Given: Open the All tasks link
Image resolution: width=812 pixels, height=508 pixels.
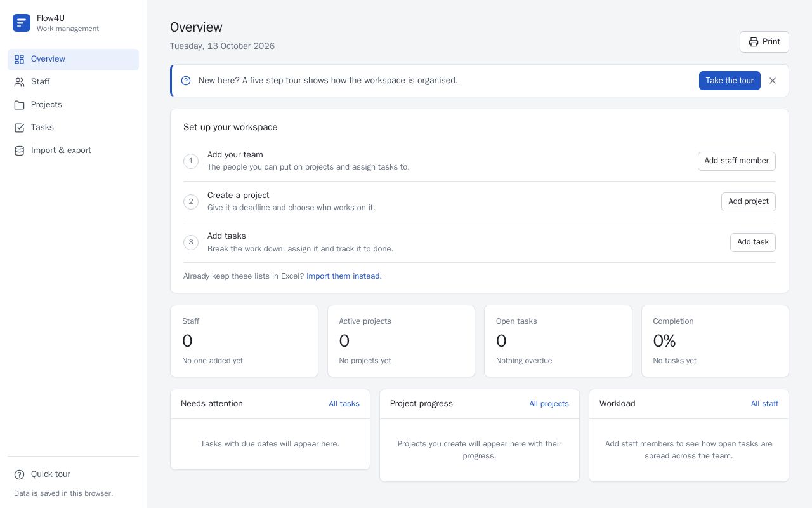Looking at the screenshot, I should pos(344,404).
